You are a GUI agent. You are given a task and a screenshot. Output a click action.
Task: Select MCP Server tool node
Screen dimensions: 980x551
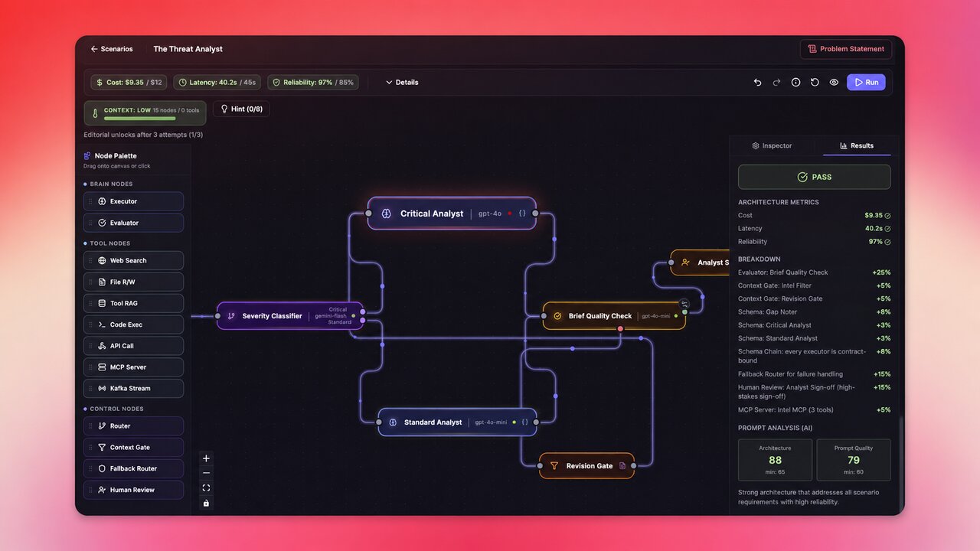pos(133,367)
